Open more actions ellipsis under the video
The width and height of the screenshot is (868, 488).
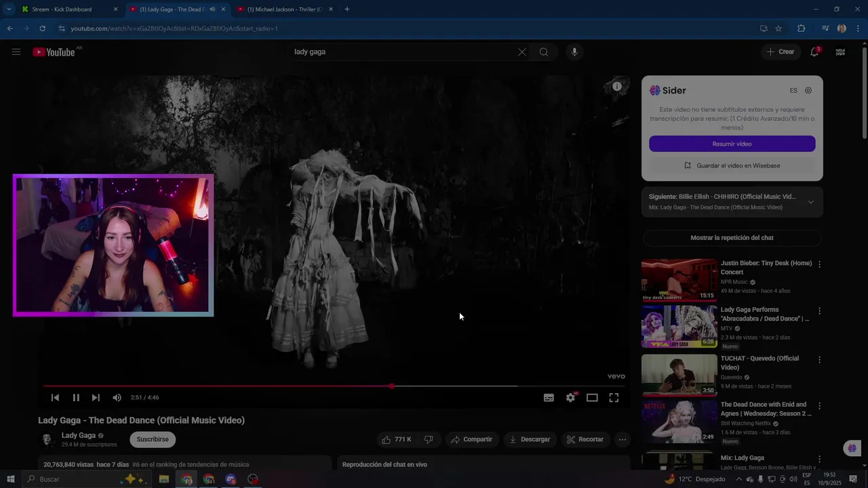(x=623, y=439)
